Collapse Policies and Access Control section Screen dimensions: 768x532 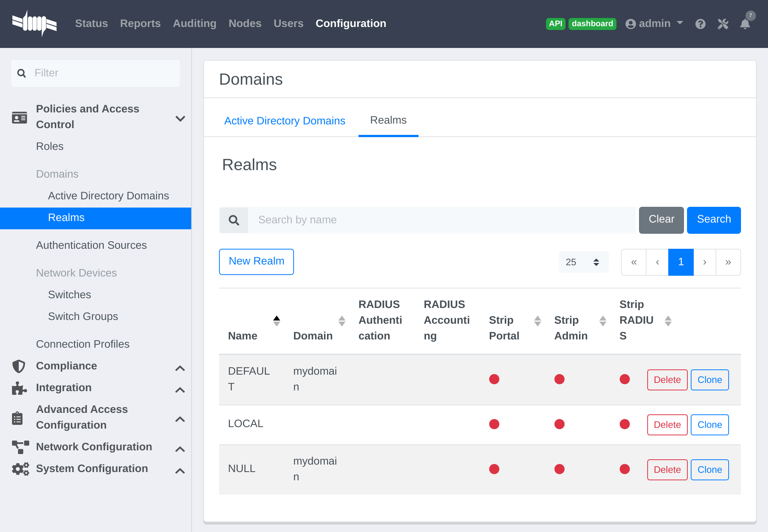180,118
